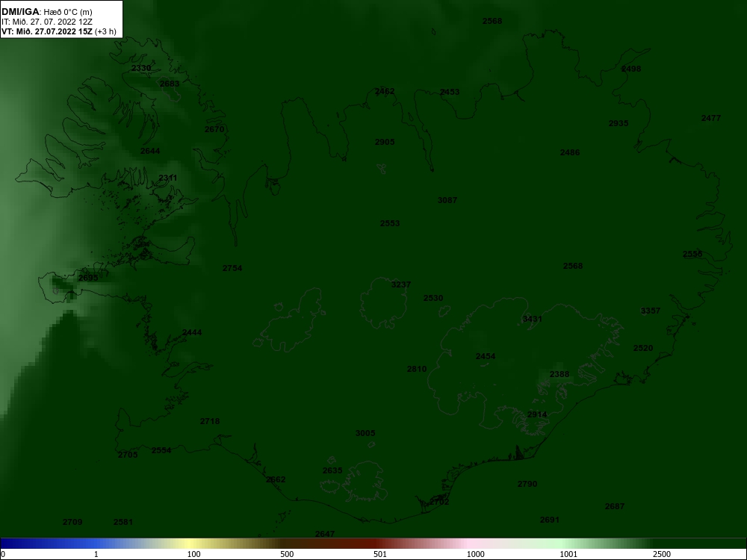Click the 2444 height value
This screenshot has height=560, width=747.
click(x=192, y=332)
